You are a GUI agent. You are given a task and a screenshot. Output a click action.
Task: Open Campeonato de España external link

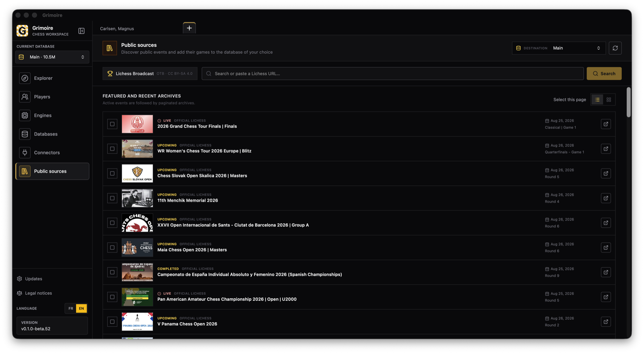[606, 272]
